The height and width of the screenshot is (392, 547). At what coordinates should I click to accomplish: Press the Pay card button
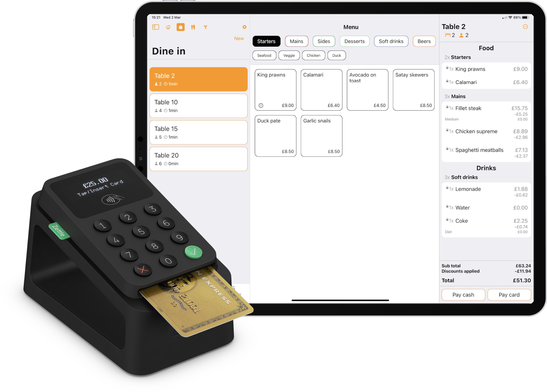coord(509,294)
